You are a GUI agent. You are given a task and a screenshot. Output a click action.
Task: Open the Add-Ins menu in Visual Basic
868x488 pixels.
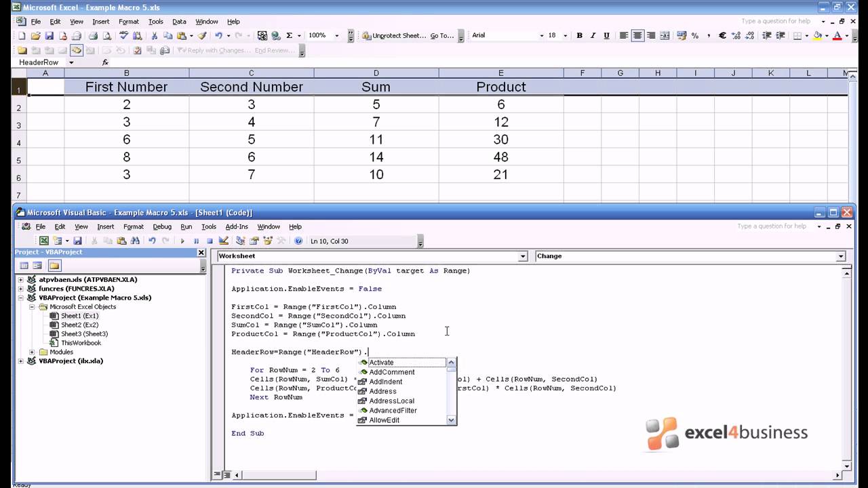237,227
